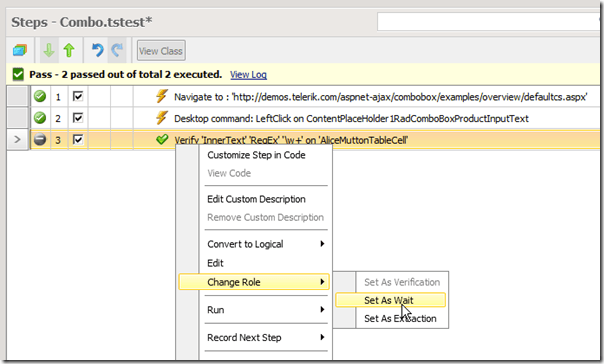Select the 'Navigate to' step text

point(381,97)
